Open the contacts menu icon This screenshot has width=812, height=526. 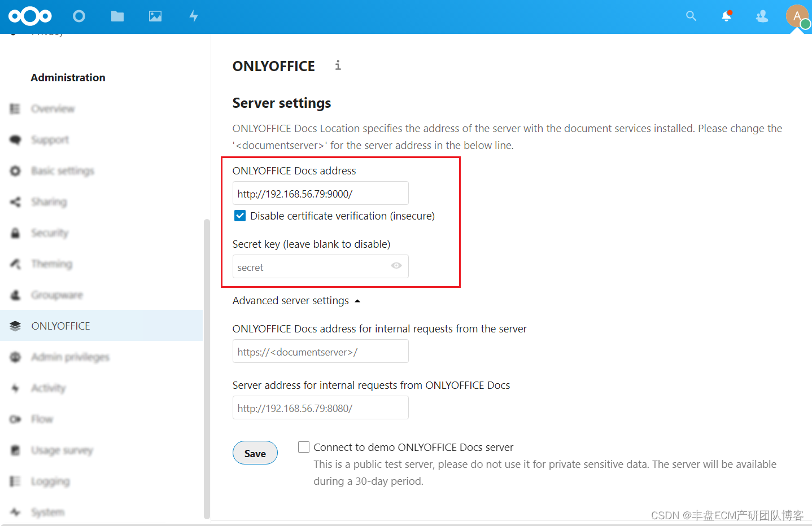(762, 16)
